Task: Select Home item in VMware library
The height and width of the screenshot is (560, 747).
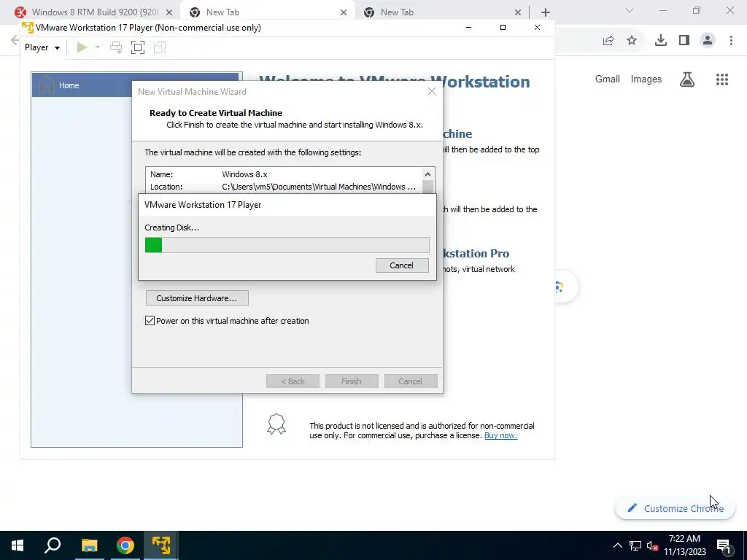Action: tap(136, 85)
